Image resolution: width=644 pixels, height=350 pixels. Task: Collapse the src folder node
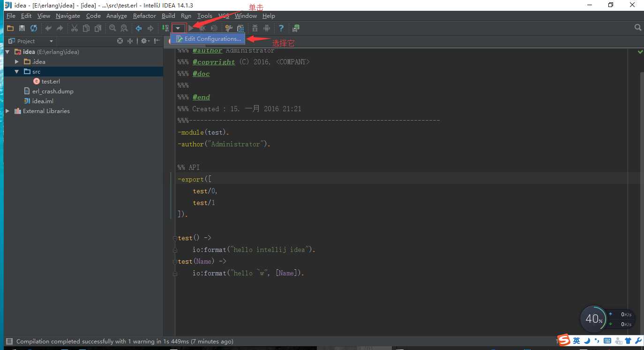pos(17,71)
